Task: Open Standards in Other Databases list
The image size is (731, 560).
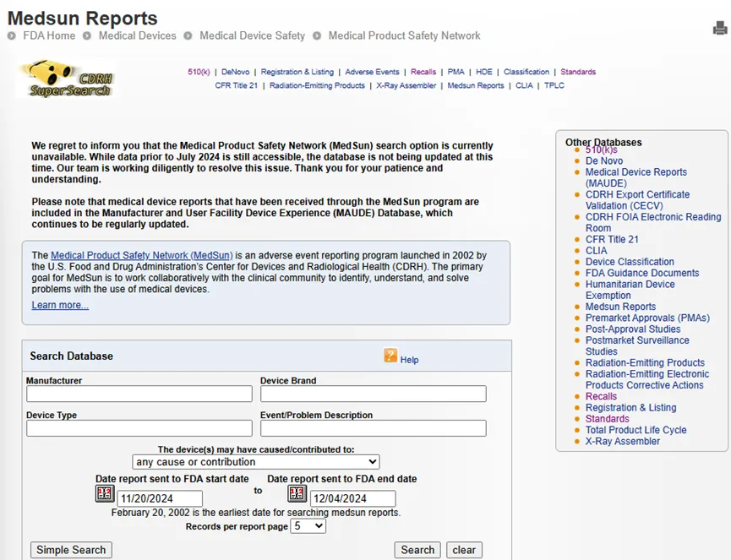Action: click(x=608, y=419)
